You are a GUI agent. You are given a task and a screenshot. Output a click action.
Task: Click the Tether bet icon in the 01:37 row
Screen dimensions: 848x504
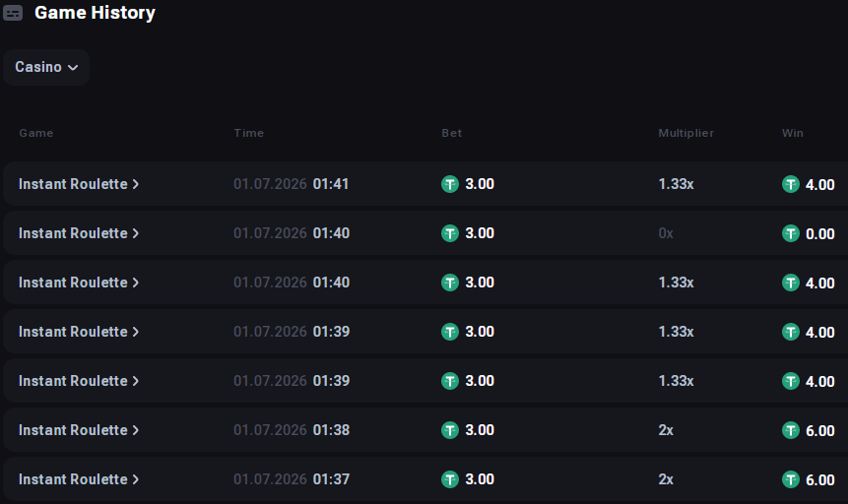(x=450, y=479)
